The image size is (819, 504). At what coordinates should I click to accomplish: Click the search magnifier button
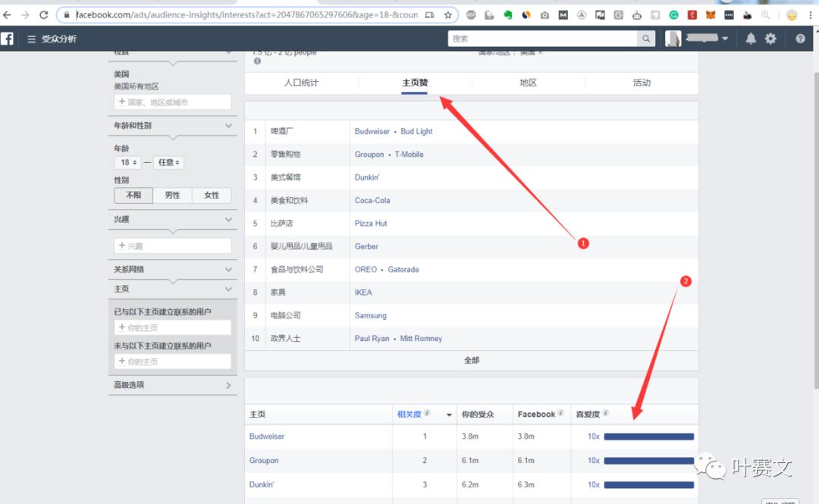[646, 39]
